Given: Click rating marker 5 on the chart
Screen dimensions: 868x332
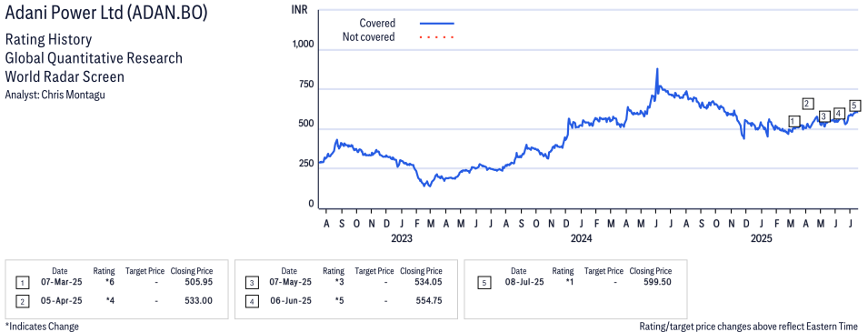Looking at the screenshot, I should [x=854, y=106].
